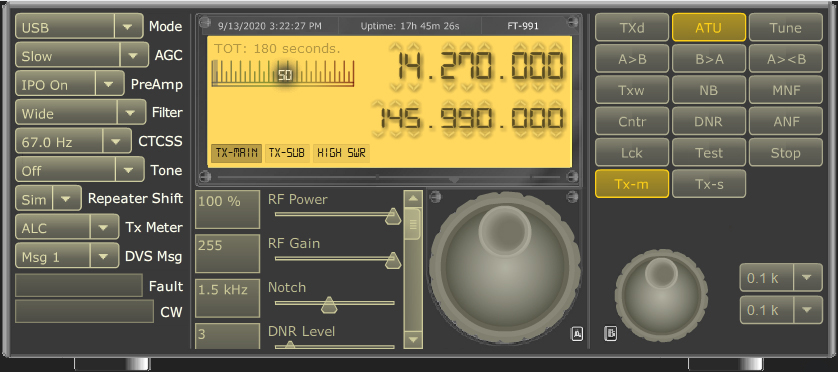Click the HIGH SWR indicator on the display
Viewport: 838px width, 372px height.
click(x=341, y=153)
